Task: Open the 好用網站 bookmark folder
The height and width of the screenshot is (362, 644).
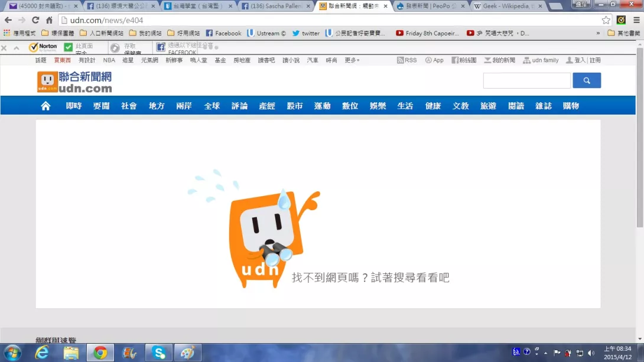Action: (x=184, y=33)
